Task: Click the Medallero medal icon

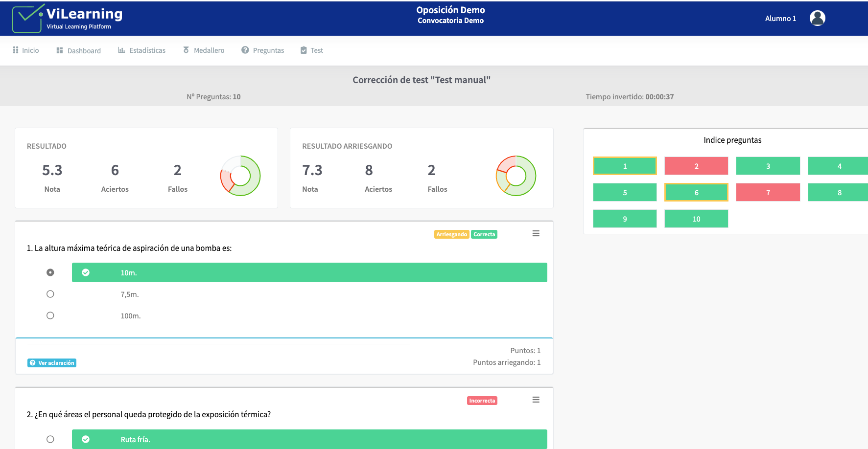Action: pos(186,50)
